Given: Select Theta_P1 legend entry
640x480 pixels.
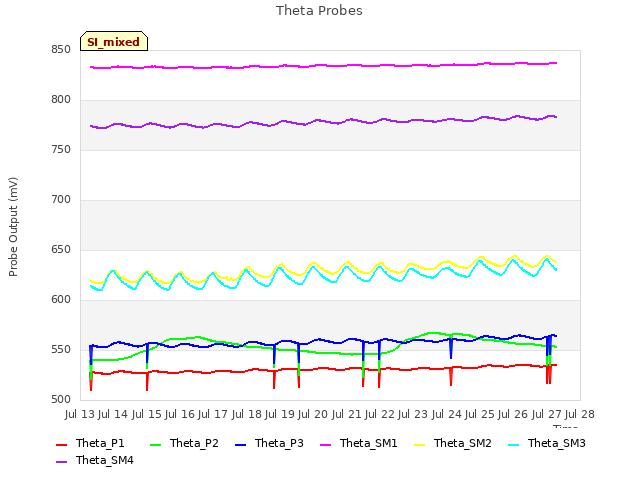Looking at the screenshot, I should coord(91,443).
